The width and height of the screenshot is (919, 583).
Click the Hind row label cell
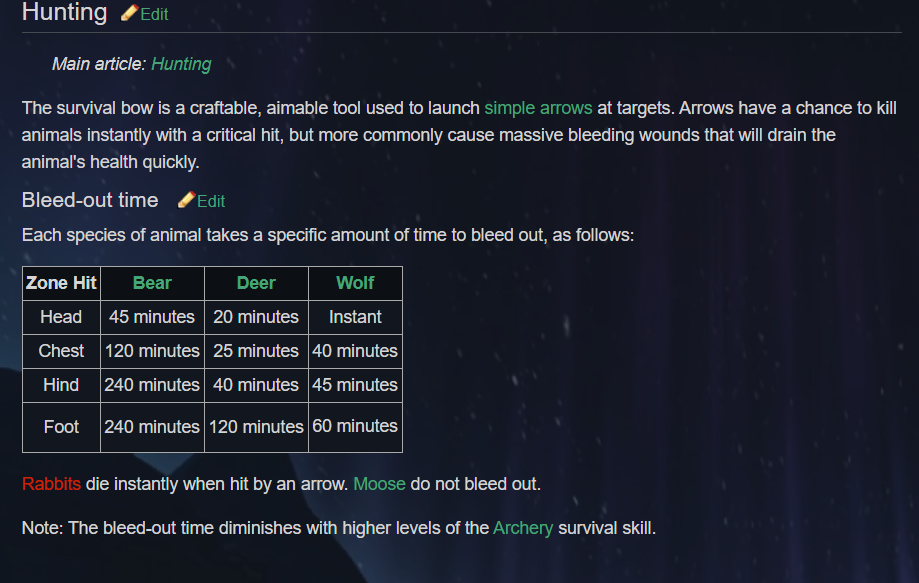coord(61,385)
